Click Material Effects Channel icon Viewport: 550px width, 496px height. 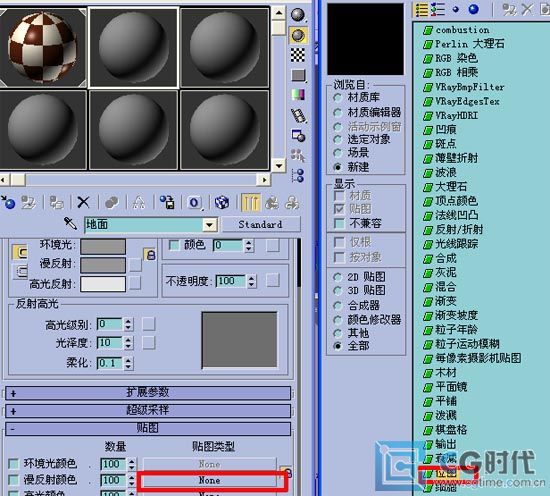point(194,202)
